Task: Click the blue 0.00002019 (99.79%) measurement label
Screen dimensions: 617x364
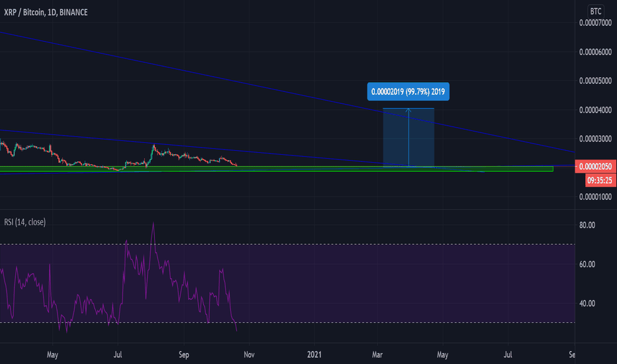Action: [x=408, y=92]
